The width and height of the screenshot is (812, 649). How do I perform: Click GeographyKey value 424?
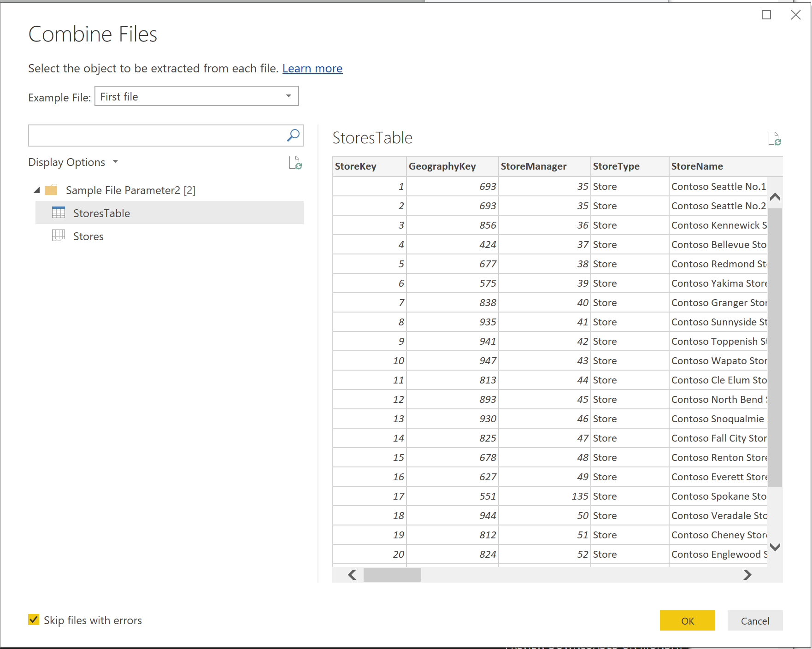tap(453, 245)
